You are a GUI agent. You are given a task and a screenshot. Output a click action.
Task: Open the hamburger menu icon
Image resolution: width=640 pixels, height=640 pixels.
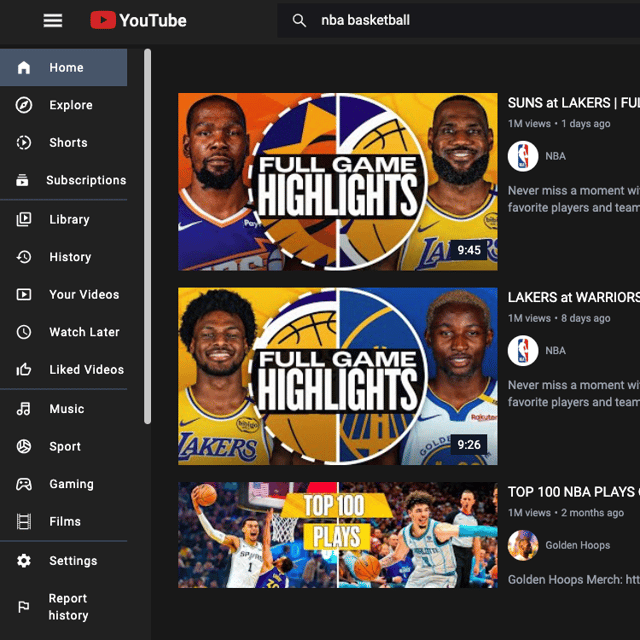pos(53,20)
